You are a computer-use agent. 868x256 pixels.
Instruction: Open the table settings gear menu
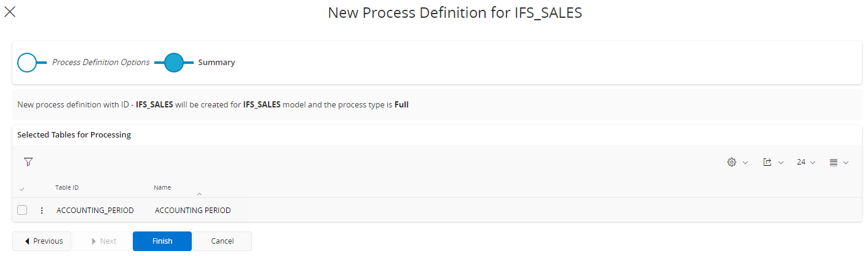732,162
